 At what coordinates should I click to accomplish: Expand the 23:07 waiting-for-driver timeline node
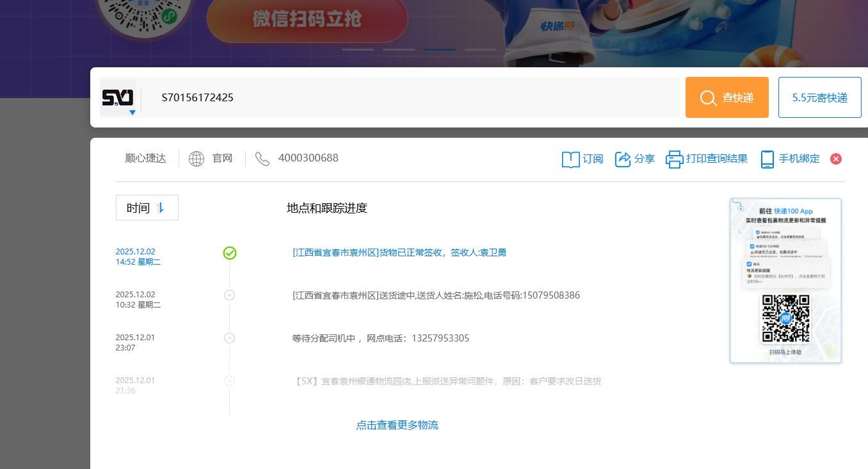229,338
